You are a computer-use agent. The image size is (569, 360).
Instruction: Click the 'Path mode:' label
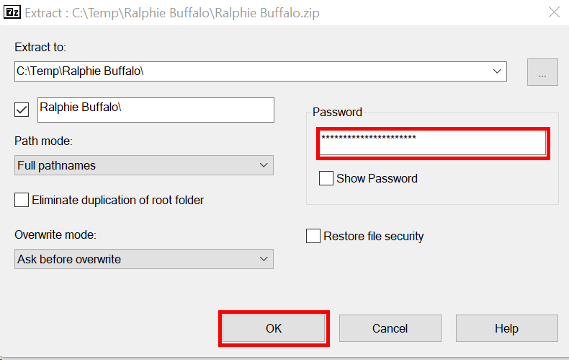click(44, 141)
